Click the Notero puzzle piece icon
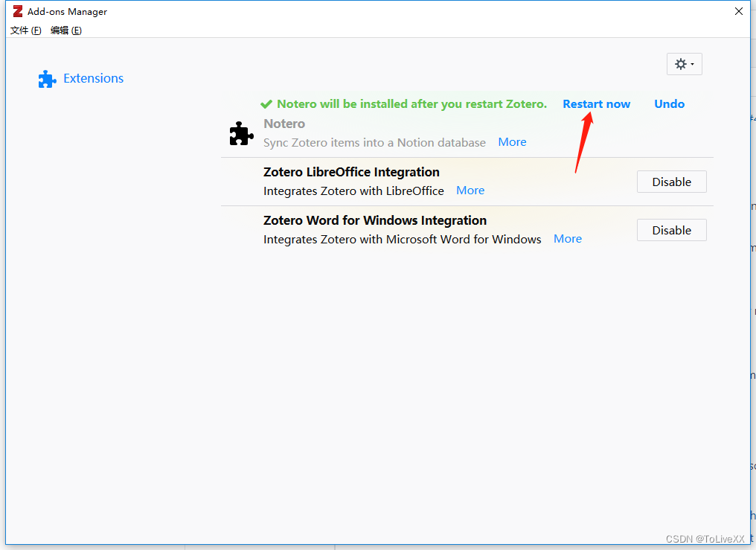 point(241,133)
